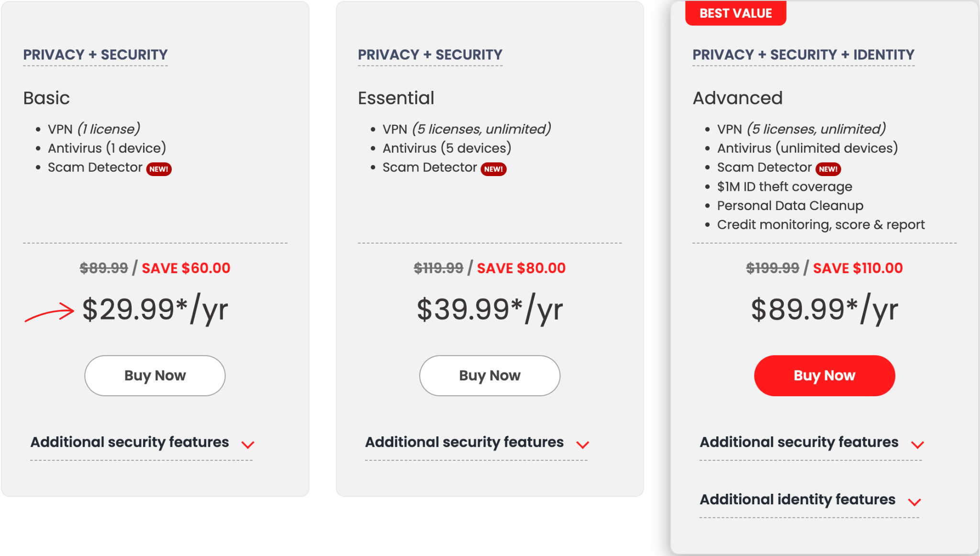
Task: Click the chevron beside Additional identity features
Action: pyautogui.click(x=915, y=502)
